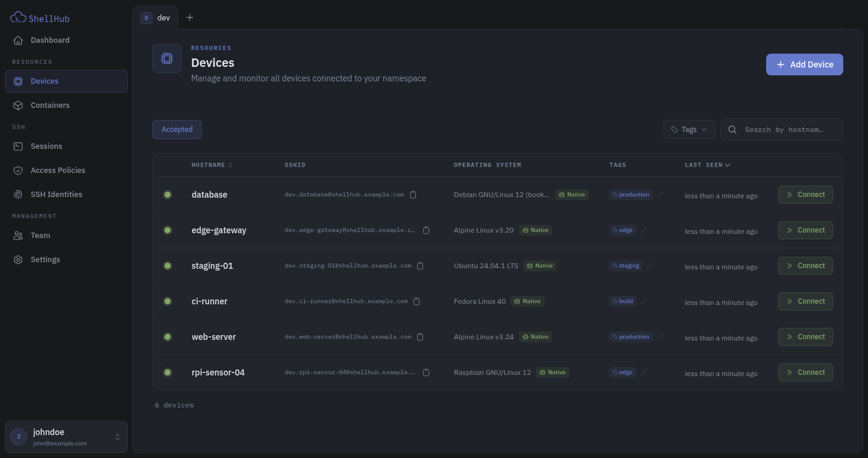
Task: Copy the ci-runner SSHID
Action: pyautogui.click(x=417, y=301)
